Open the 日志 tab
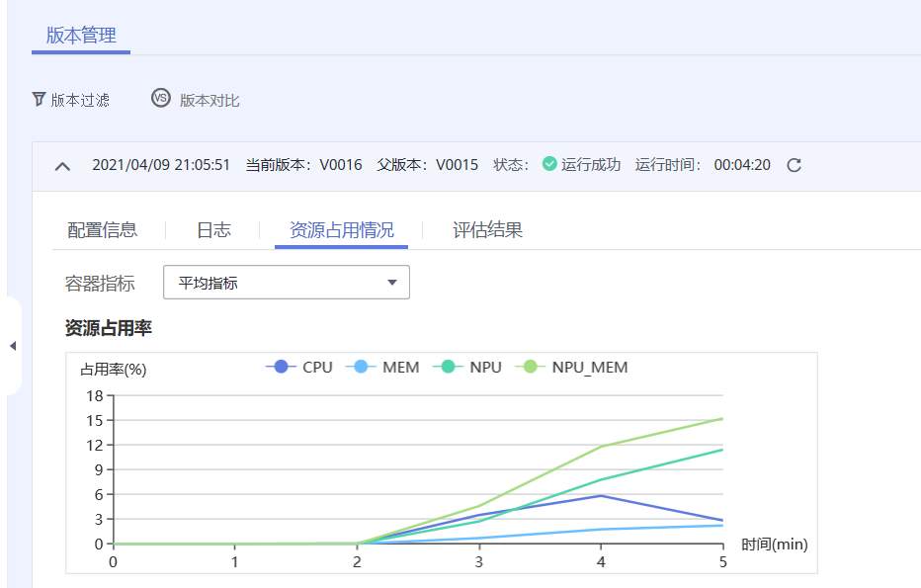 pos(213,230)
